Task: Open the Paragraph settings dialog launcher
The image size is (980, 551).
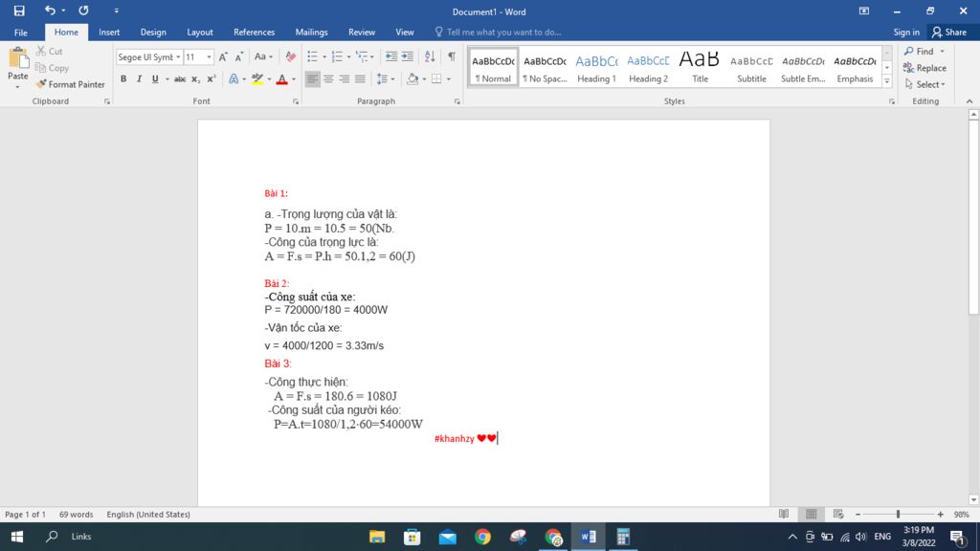Action: pyautogui.click(x=457, y=101)
